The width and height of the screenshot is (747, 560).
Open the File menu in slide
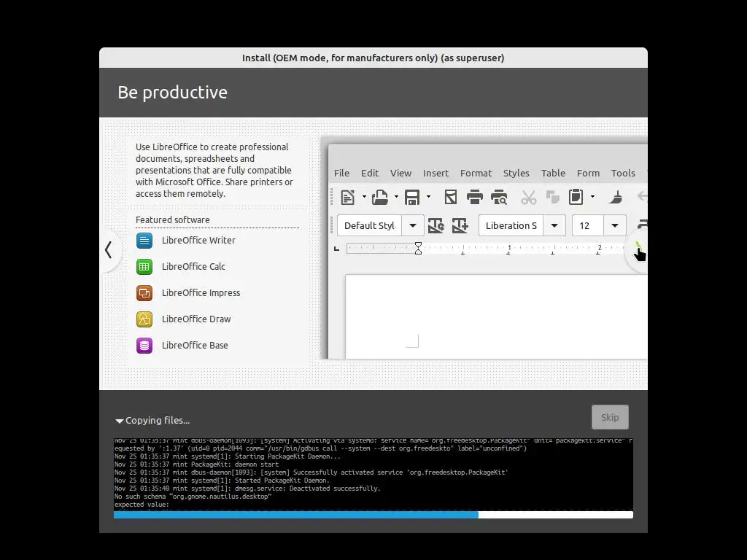coord(341,174)
